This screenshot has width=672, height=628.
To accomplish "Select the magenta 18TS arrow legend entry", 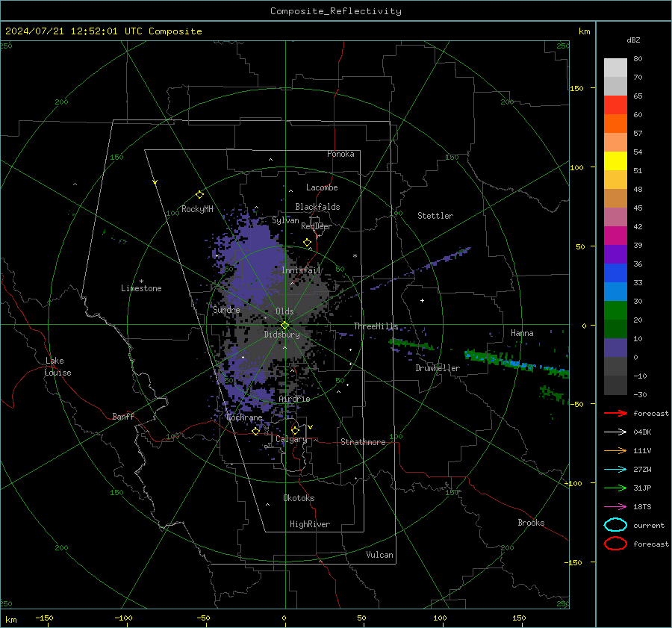I will 615,507.
